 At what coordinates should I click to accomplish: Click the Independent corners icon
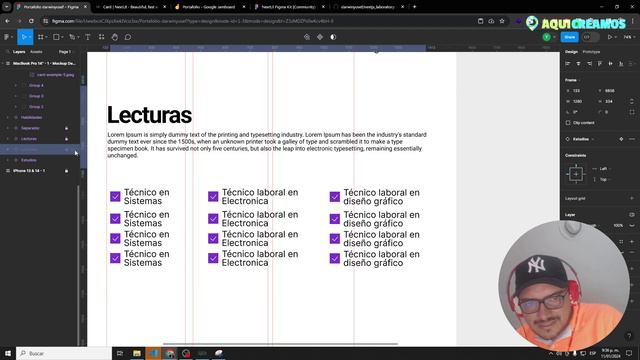coord(632,112)
